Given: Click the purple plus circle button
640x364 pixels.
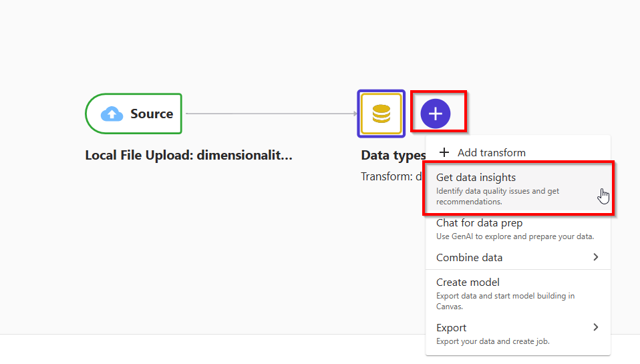Looking at the screenshot, I should 436,114.
